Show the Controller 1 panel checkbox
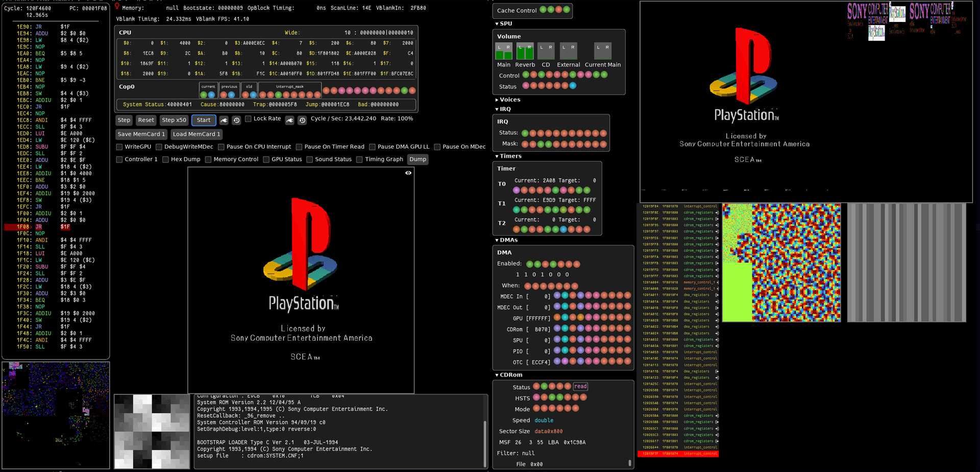This screenshot has height=472, width=980. [x=119, y=159]
